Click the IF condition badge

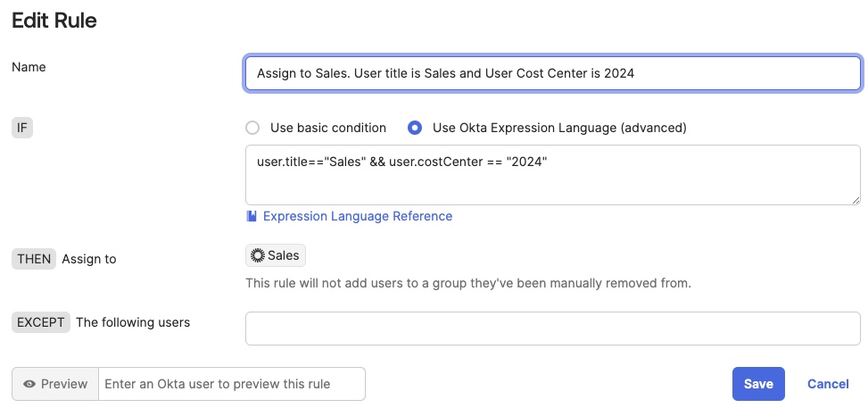pos(24,128)
